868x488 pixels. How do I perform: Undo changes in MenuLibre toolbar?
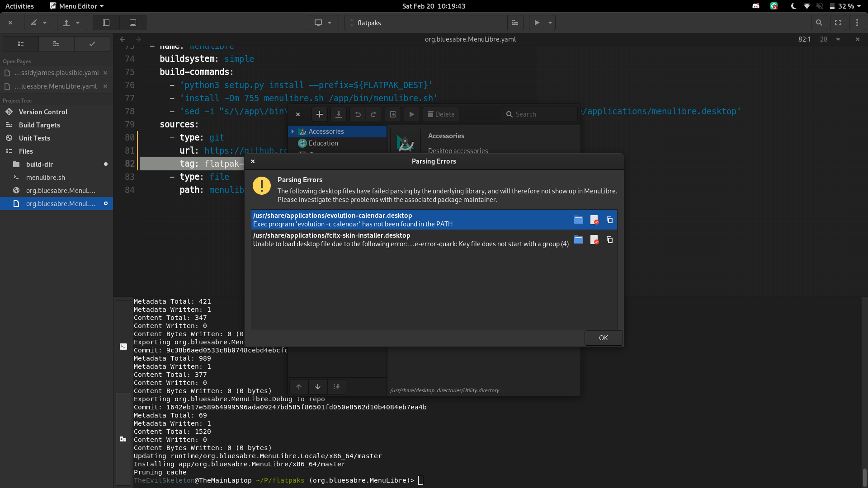(358, 114)
